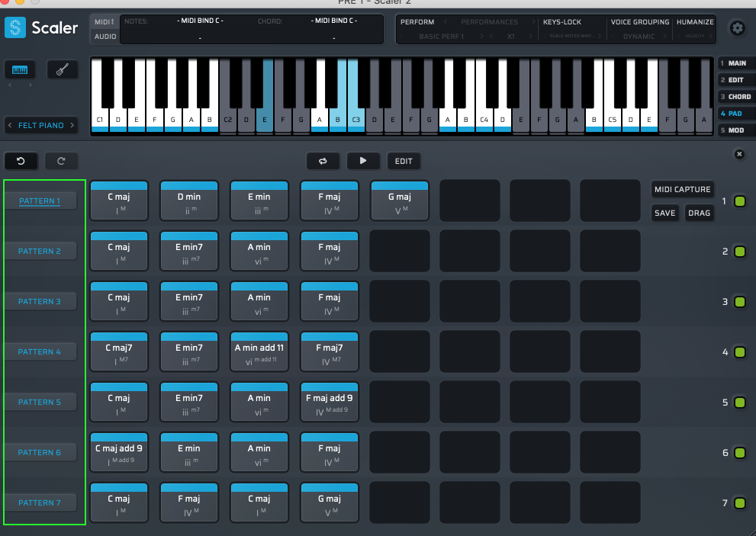Select PATTERN 3
Image resolution: width=756 pixels, height=536 pixels.
(x=40, y=302)
